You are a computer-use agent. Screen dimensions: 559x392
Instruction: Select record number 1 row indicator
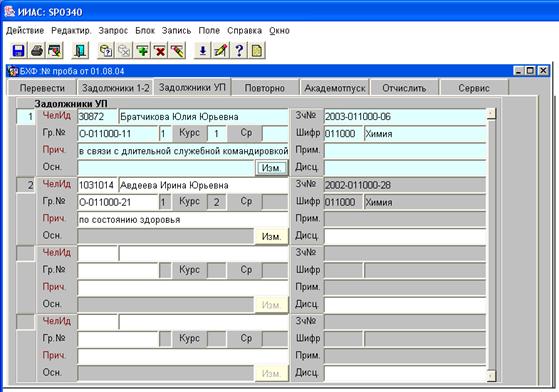tap(26, 117)
